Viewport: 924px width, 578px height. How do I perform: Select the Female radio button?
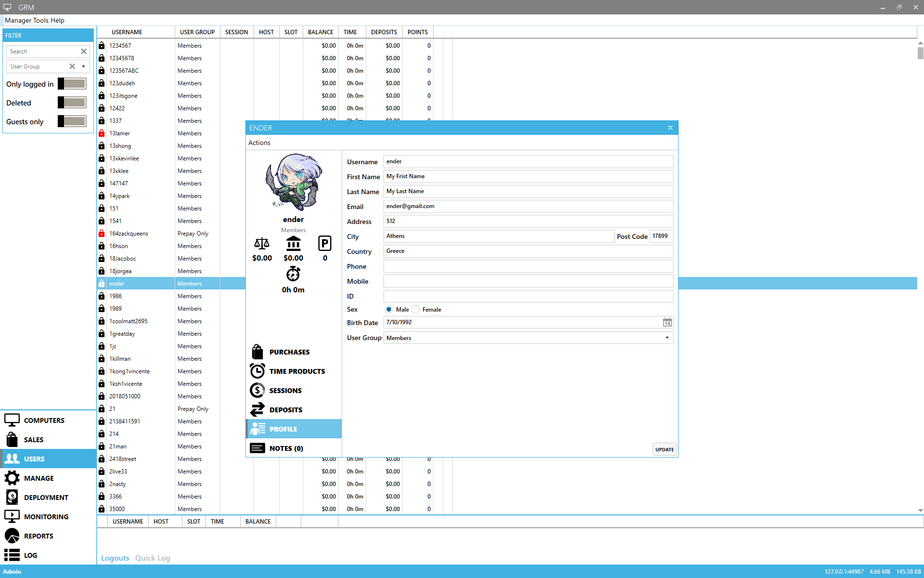tap(416, 310)
